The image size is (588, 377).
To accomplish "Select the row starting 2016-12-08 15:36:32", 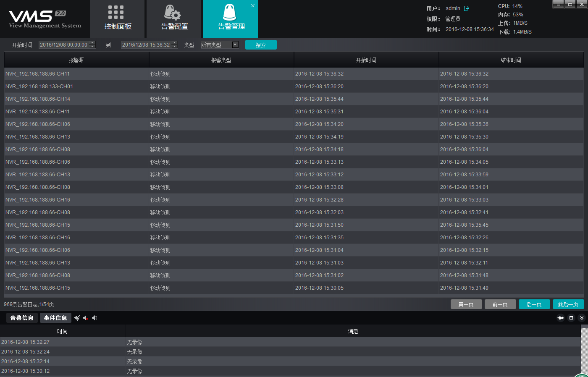I will point(294,74).
